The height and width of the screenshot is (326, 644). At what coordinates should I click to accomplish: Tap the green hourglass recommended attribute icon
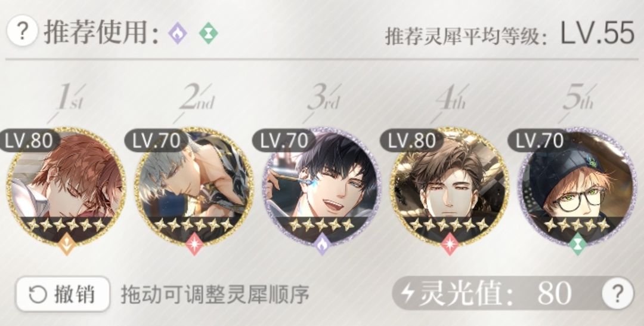point(208,33)
